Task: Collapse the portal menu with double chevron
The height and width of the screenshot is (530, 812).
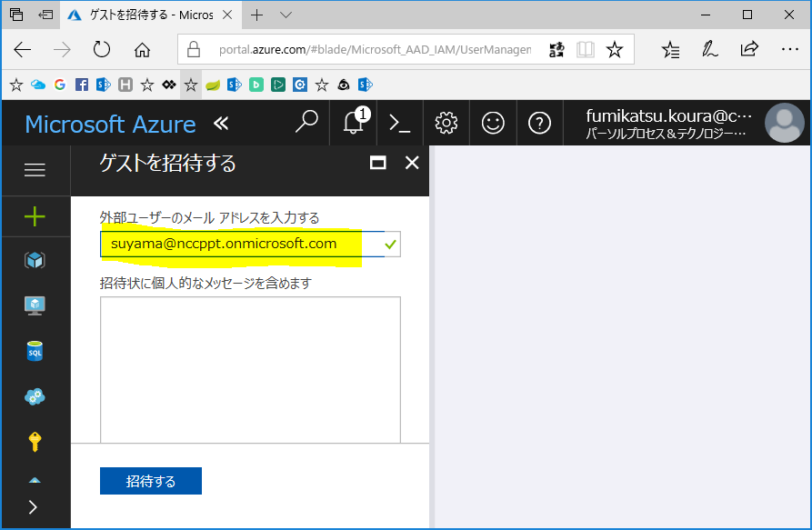Action: (221, 124)
